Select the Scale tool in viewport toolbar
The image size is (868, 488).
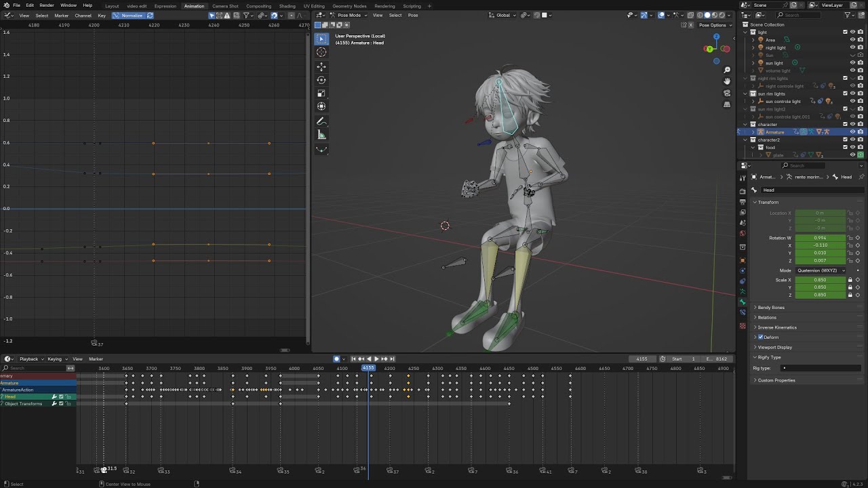321,94
